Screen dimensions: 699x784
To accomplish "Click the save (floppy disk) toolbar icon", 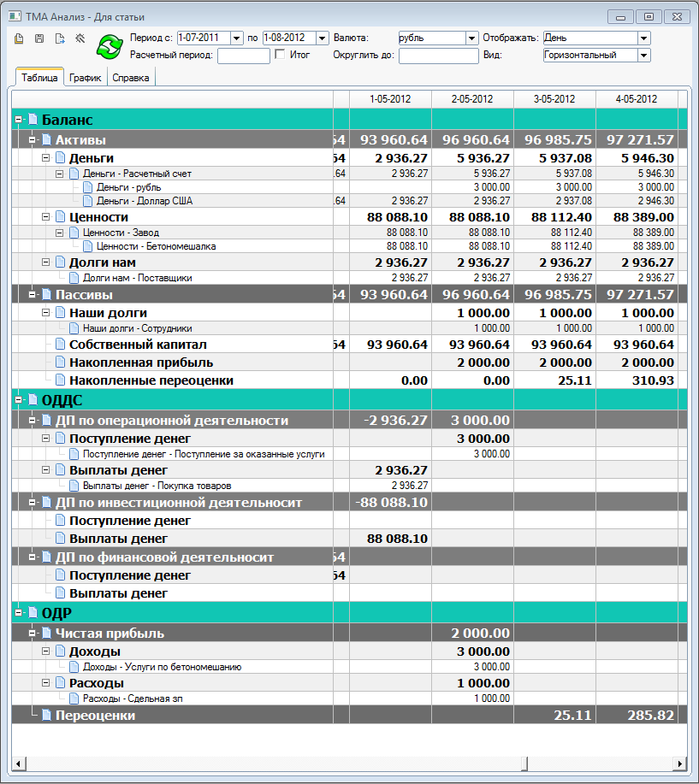I will pyautogui.click(x=39, y=38).
